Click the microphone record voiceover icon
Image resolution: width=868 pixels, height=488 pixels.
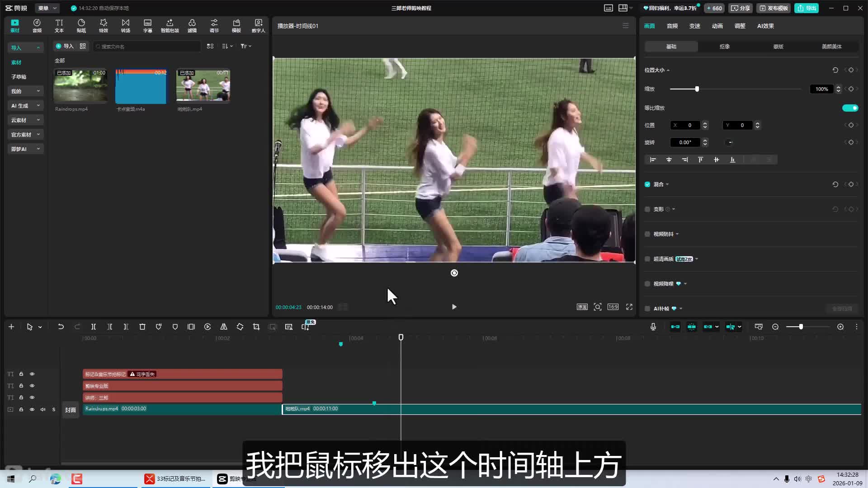tap(653, 327)
